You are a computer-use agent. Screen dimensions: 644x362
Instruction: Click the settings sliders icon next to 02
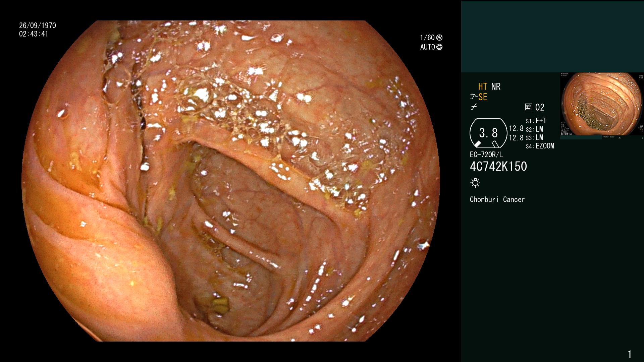click(529, 107)
